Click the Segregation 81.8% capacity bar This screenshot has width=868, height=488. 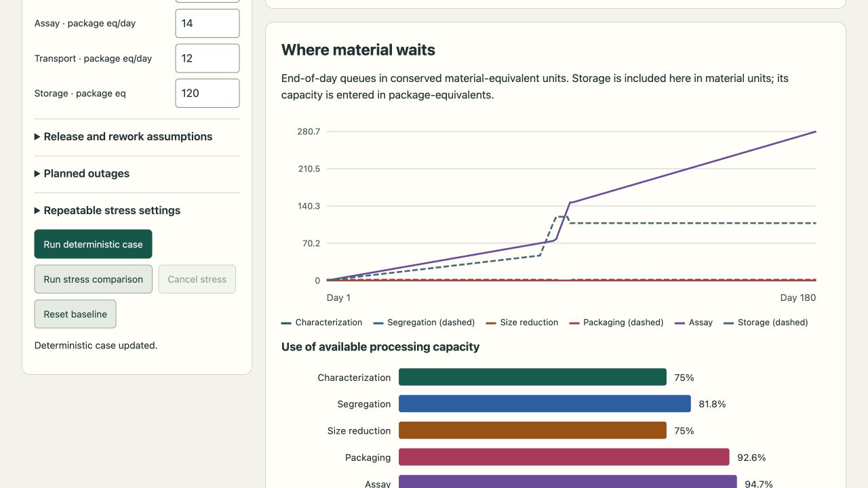click(x=545, y=404)
